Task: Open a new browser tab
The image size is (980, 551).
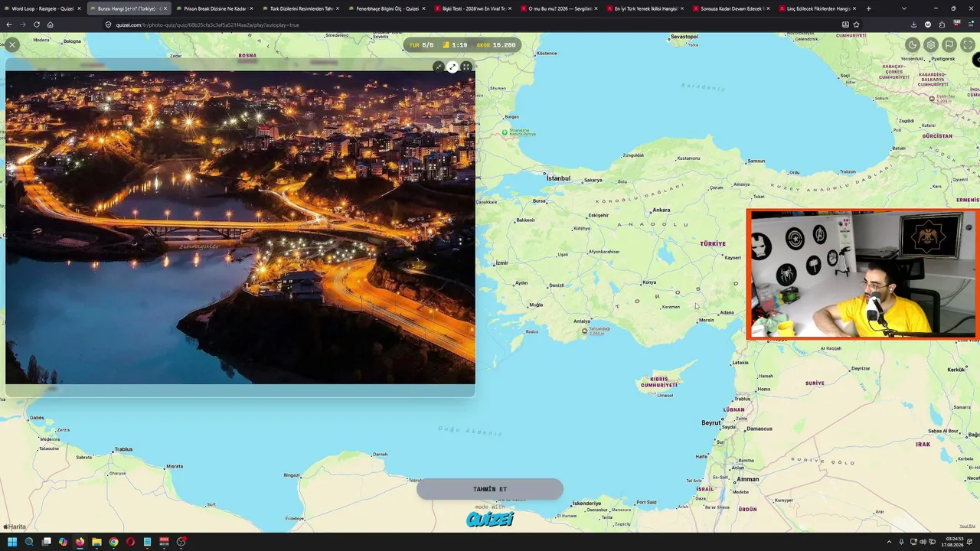Action: 868,8
